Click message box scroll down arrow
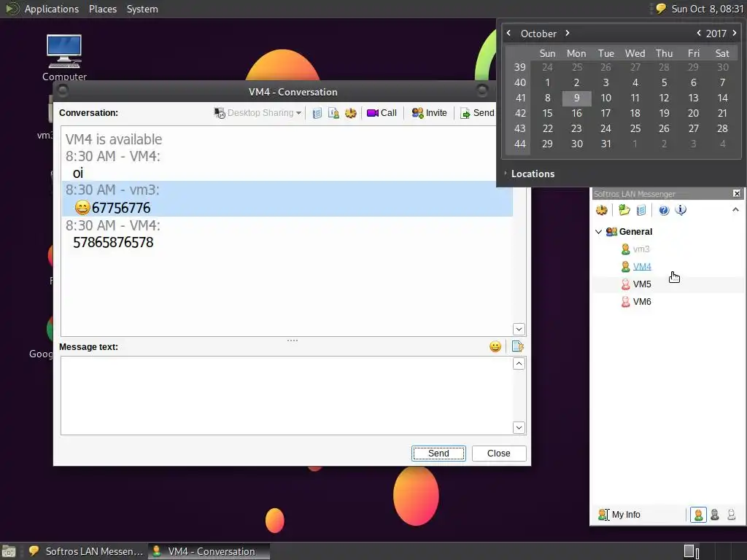 [x=519, y=427]
